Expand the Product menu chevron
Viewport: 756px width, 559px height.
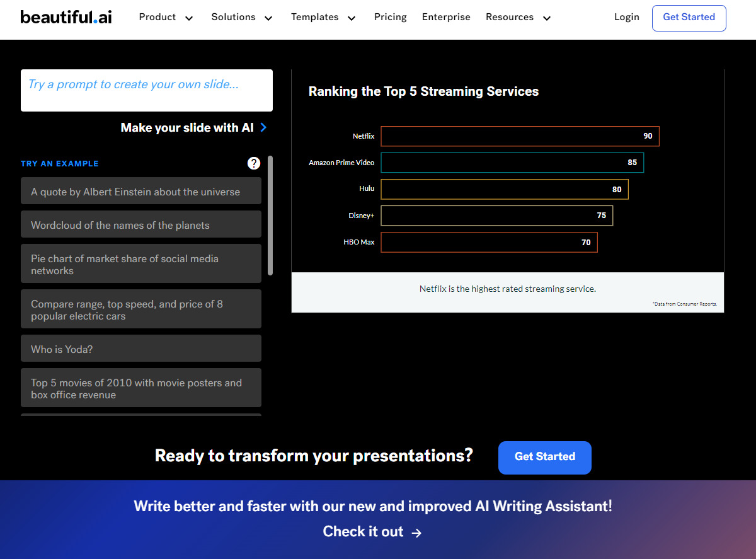[189, 18]
